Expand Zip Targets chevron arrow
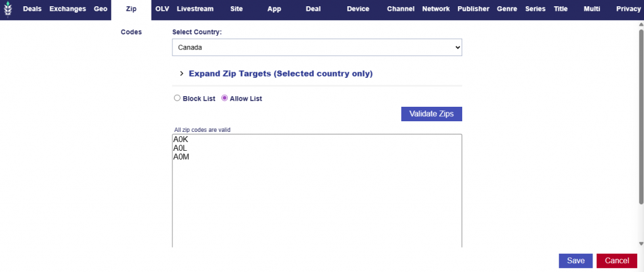The width and height of the screenshot is (644, 272). point(181,74)
